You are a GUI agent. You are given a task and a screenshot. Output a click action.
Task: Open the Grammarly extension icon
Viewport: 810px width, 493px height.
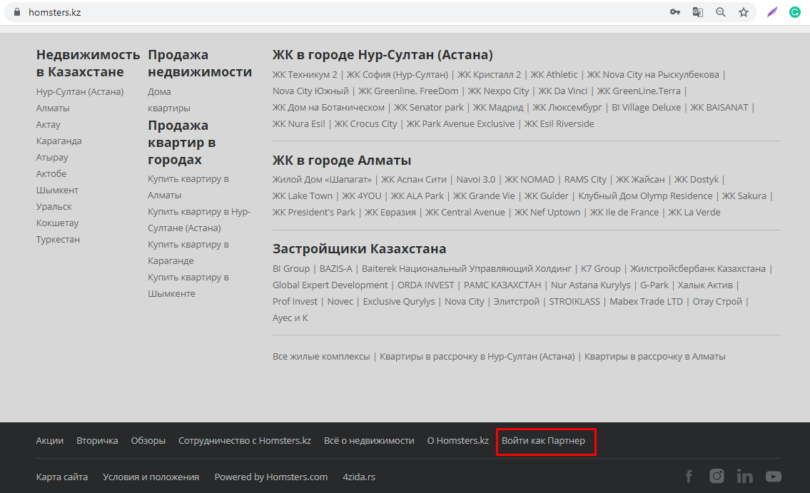pyautogui.click(x=794, y=12)
